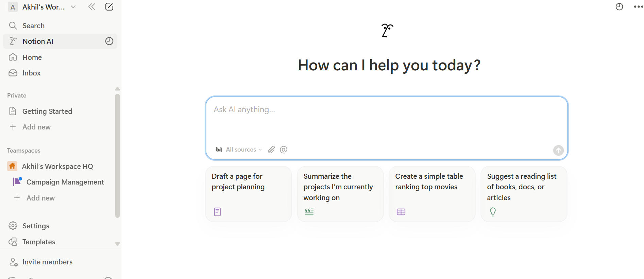Select Draft a page for project planning
Viewport: 644px width, 279px height.
point(249,194)
